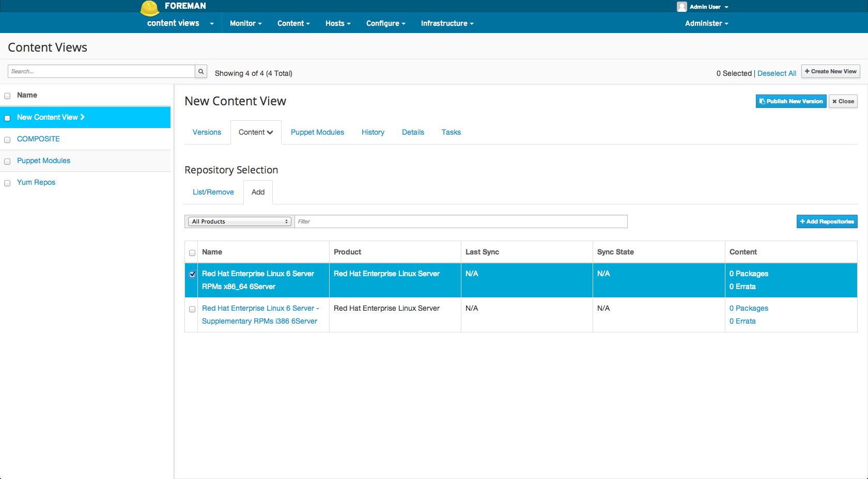Check the COMPOSITE row checkbox
Image resolution: width=868 pixels, height=479 pixels.
tap(7, 140)
